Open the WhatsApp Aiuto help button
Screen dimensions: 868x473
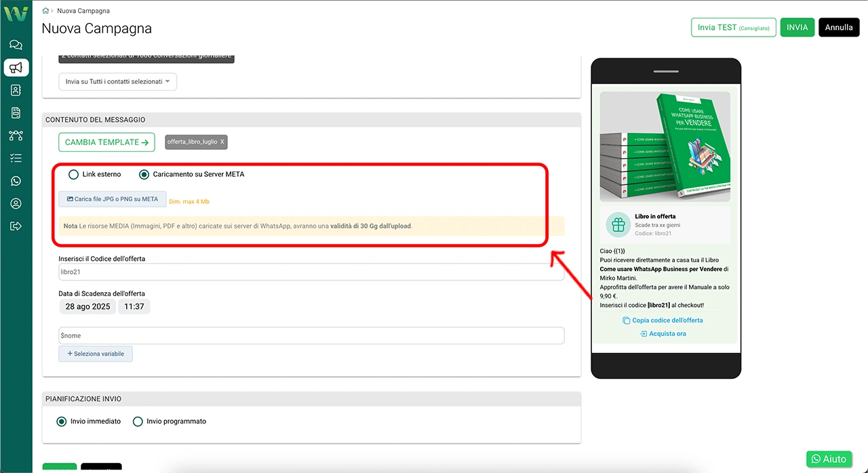[829, 459]
